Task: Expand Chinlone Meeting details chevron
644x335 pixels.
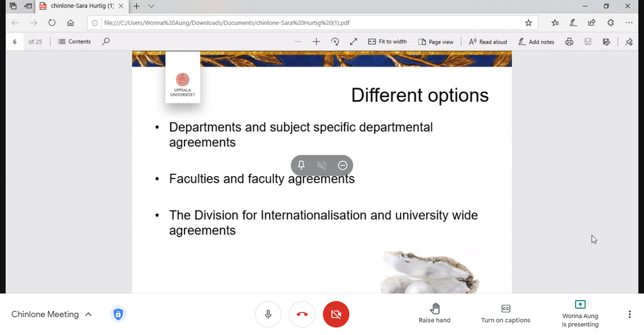Action: click(88, 315)
